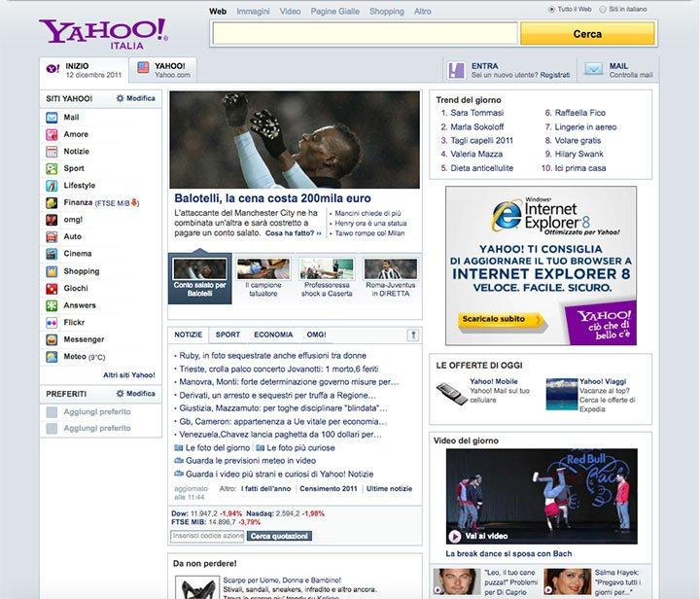Open the Dieta anticellulite trend

(481, 168)
